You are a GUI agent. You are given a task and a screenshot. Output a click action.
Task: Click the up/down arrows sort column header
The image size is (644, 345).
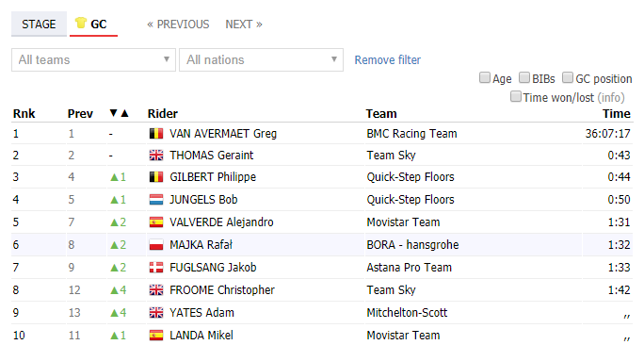[120, 113]
